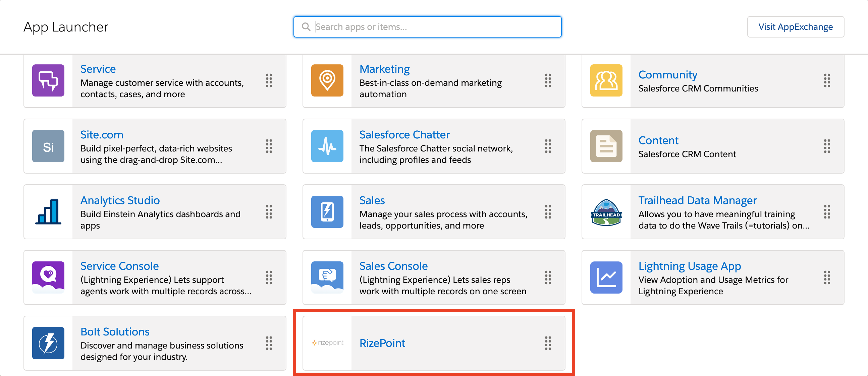Viewport: 868px width, 376px height.
Task: Click the 'App Launcher' heading
Action: (66, 27)
